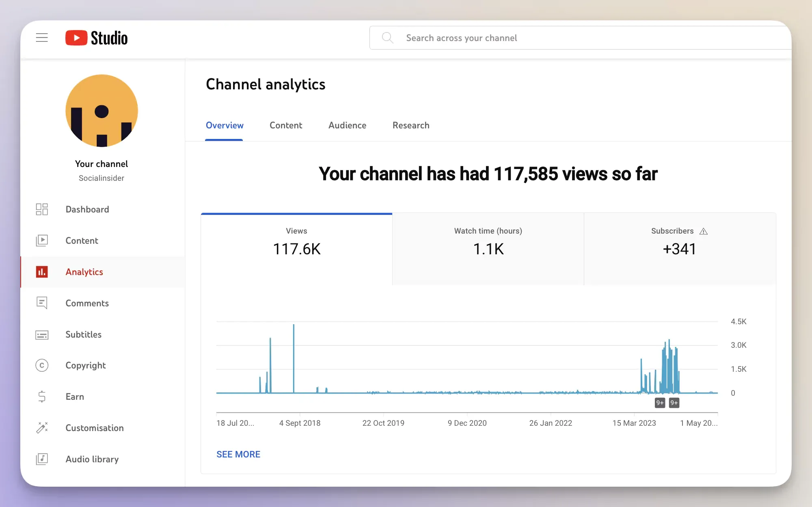The image size is (812, 507).
Task: Open Copyright in the sidebar
Action: coord(103,365)
